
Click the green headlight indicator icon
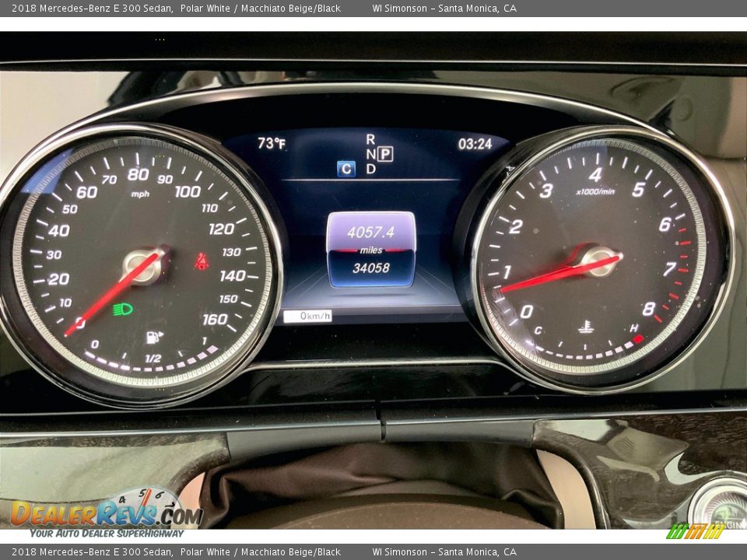point(123,310)
